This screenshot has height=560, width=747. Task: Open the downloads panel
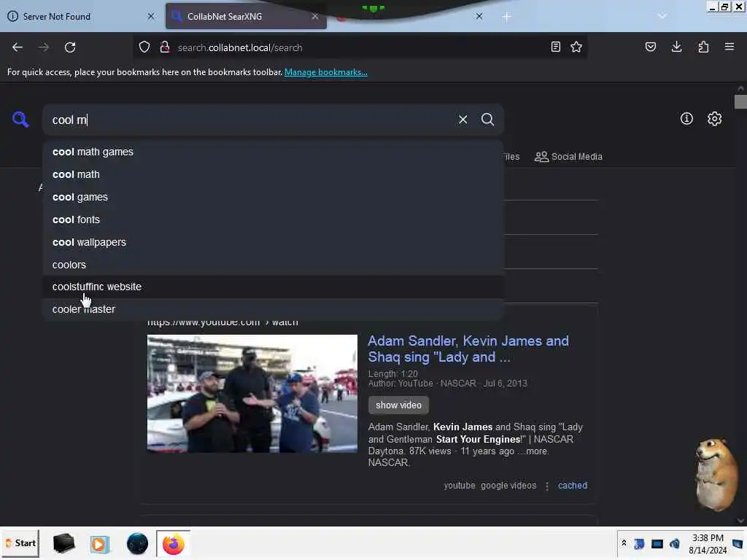(676, 47)
